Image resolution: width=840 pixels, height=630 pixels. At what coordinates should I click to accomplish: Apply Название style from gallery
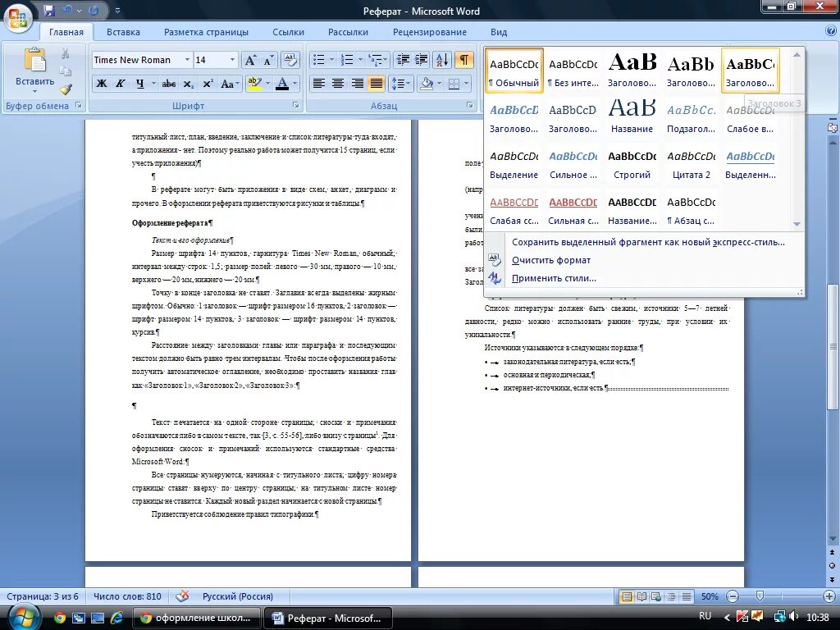pyautogui.click(x=632, y=116)
